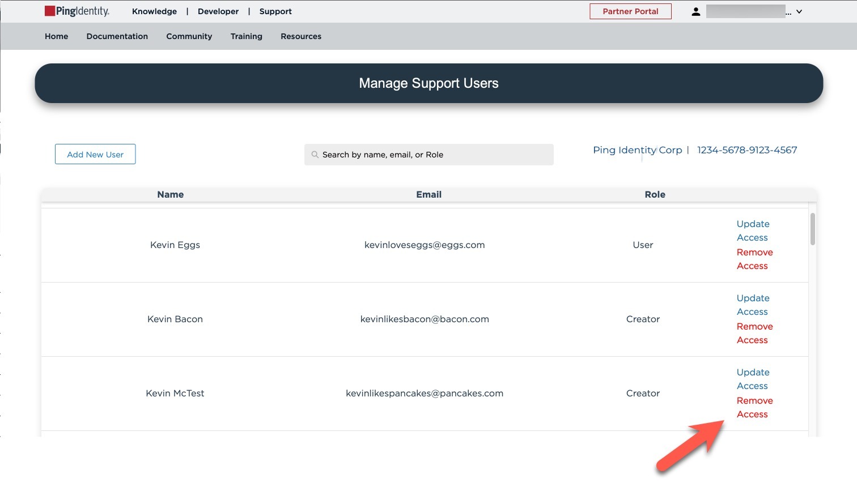Click email kevinlikespancakes@pancakes.com
Screen dimensions: 857x504
pyautogui.click(x=425, y=393)
